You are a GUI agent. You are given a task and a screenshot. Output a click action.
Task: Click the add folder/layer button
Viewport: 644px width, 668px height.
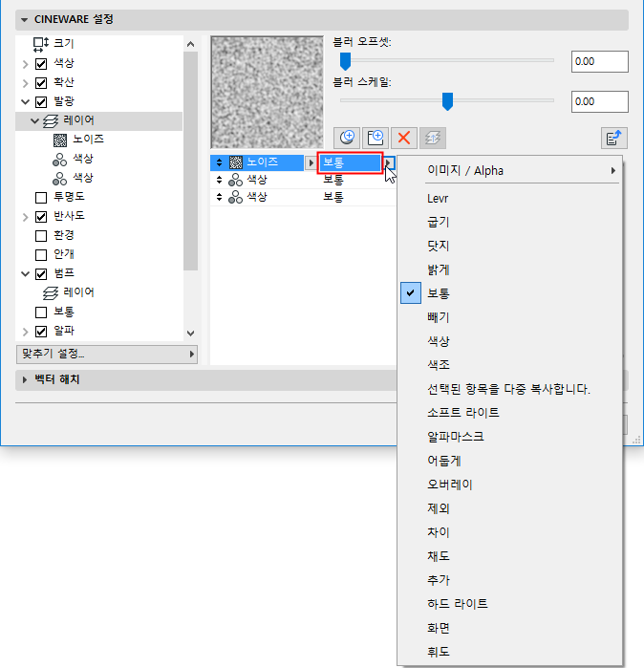(x=376, y=138)
